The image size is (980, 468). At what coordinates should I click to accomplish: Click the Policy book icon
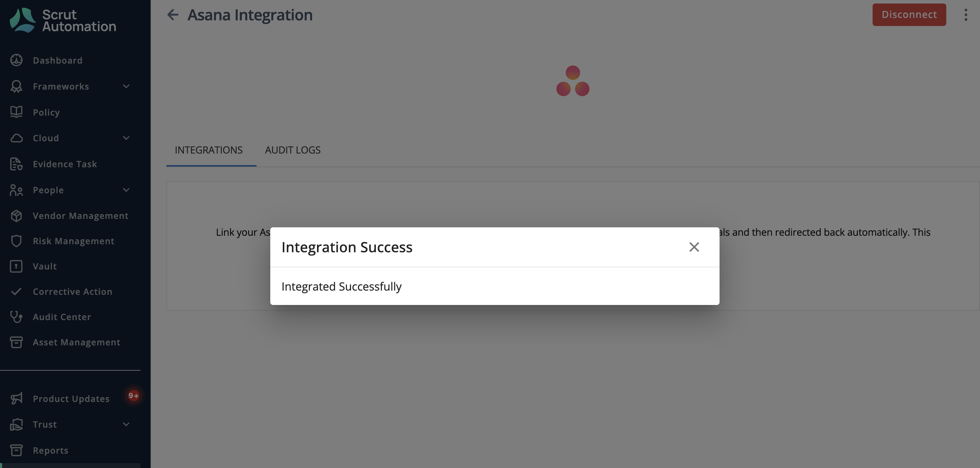point(16,112)
